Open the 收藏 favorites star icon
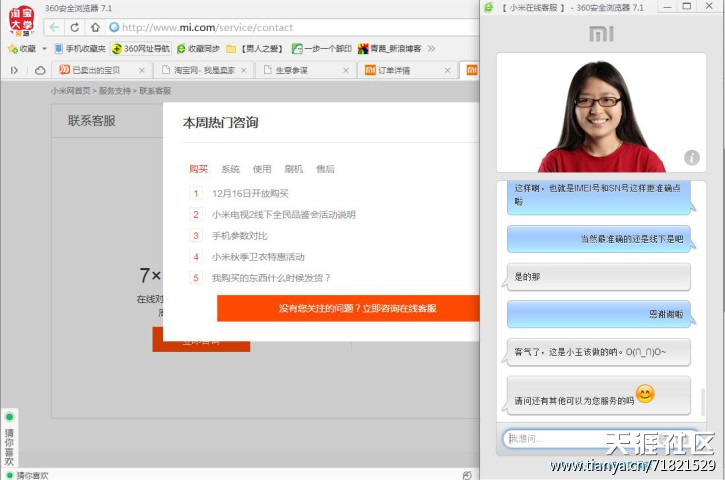 tap(12, 49)
